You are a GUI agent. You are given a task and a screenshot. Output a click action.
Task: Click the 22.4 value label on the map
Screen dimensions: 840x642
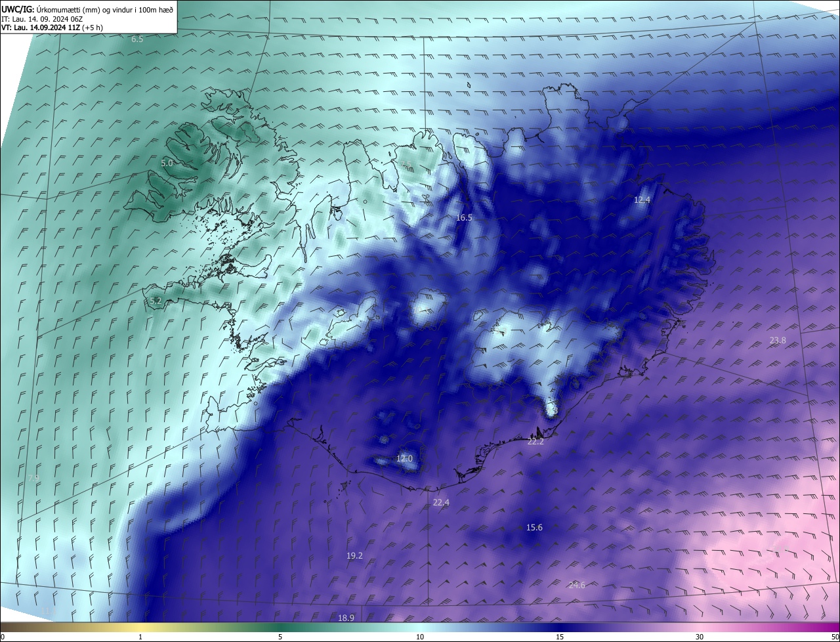coord(441,502)
